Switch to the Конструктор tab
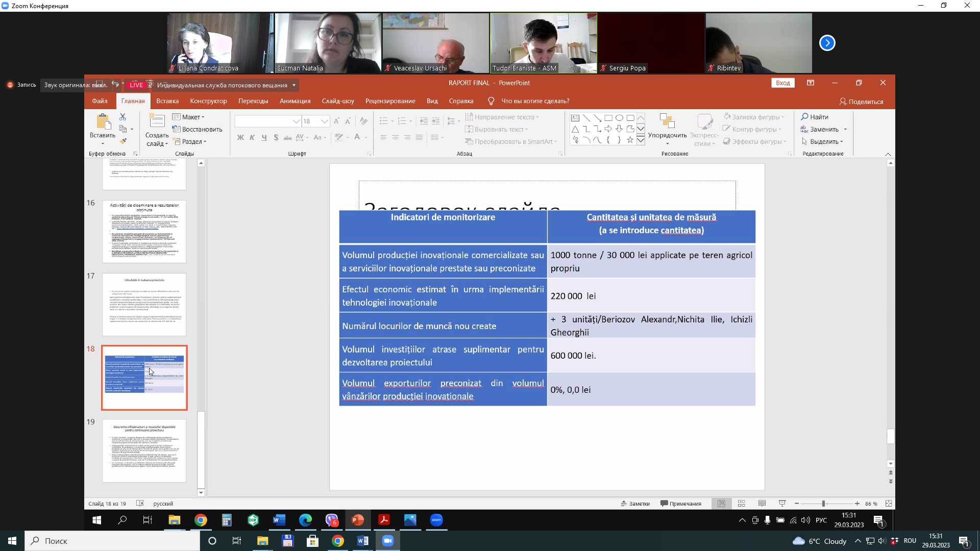 (x=208, y=101)
